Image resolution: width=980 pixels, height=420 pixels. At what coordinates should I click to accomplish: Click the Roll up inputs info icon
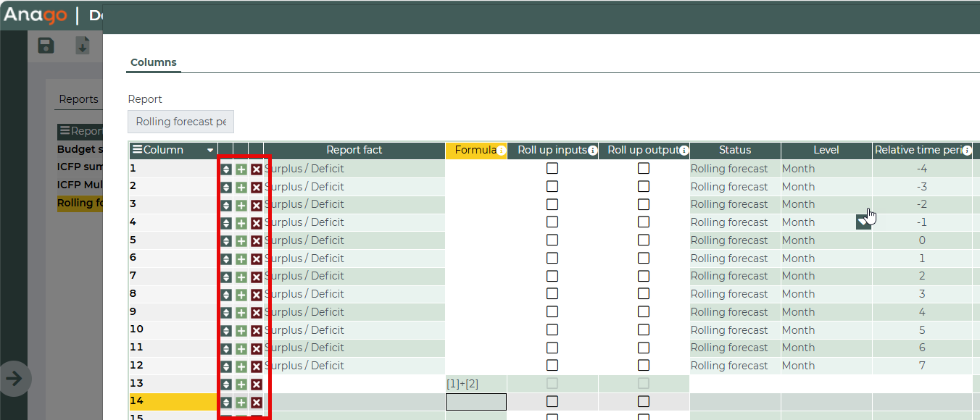(x=592, y=151)
